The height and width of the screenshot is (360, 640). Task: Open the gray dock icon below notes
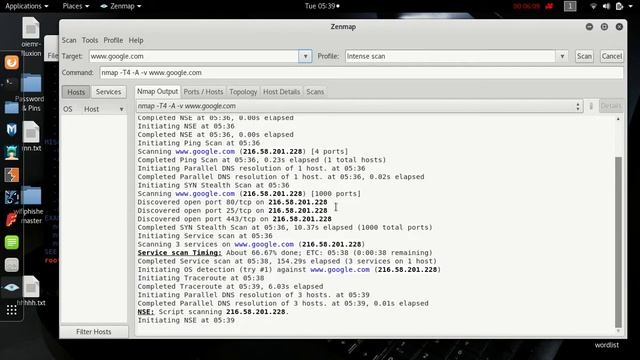12,265
